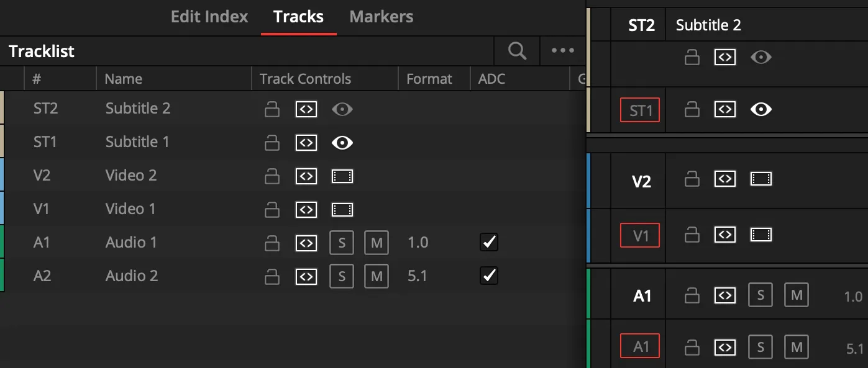This screenshot has height=368, width=868.
Task: Lock the Audio 2 track in Tracklist
Action: [x=272, y=276]
